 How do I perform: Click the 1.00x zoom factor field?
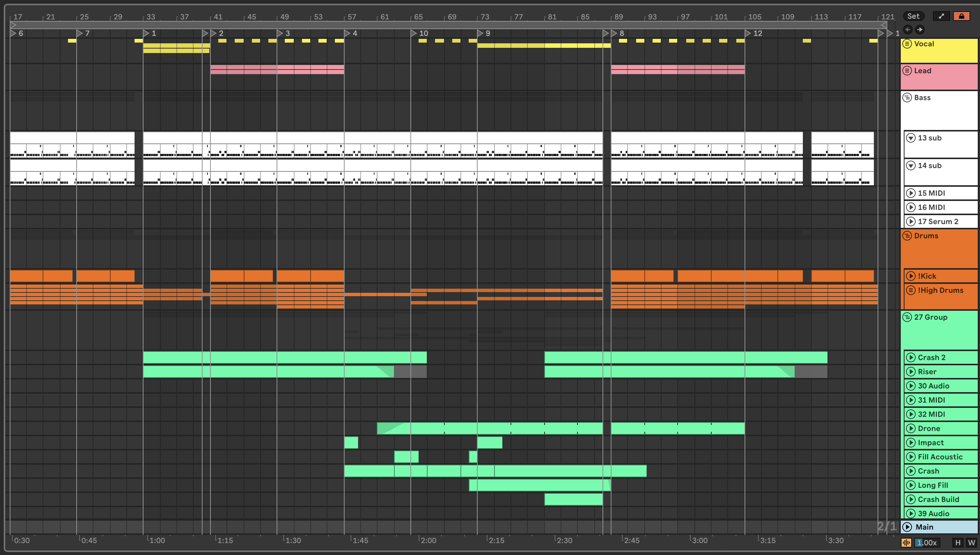927,542
